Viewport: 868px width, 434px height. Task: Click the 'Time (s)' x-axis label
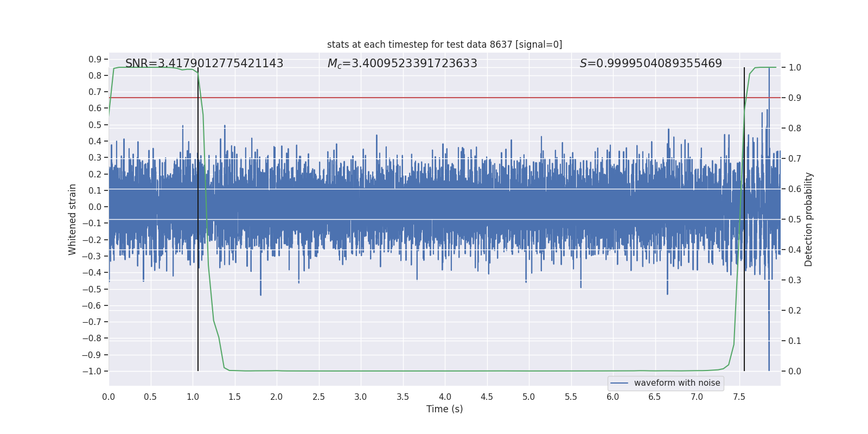(x=444, y=409)
